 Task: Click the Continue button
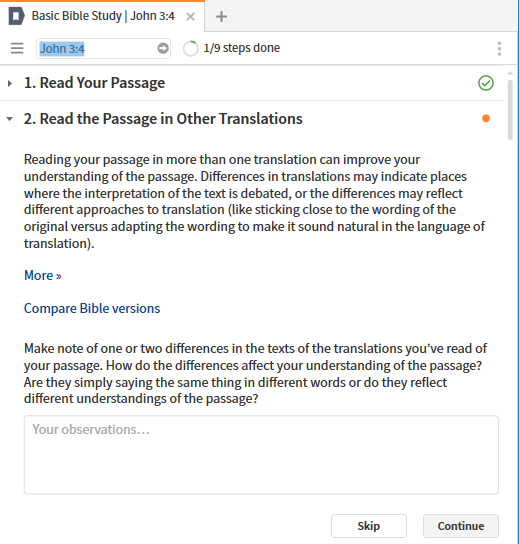coord(461,526)
